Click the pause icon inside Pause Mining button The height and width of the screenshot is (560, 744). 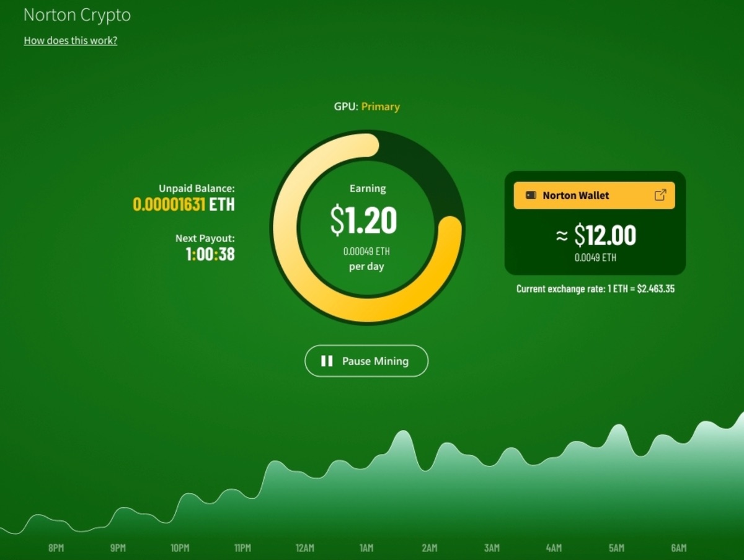(327, 361)
